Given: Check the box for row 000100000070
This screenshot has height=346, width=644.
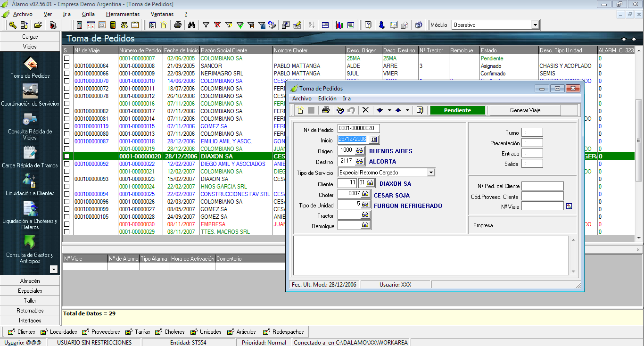Looking at the screenshot, I should 66,81.
